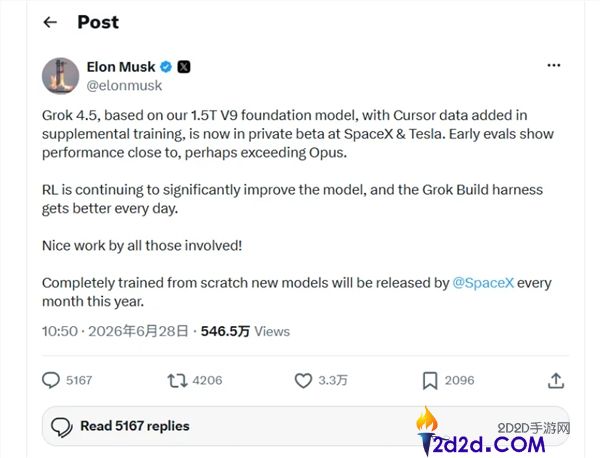Like the post with heart icon
600x458 pixels.
(x=303, y=381)
